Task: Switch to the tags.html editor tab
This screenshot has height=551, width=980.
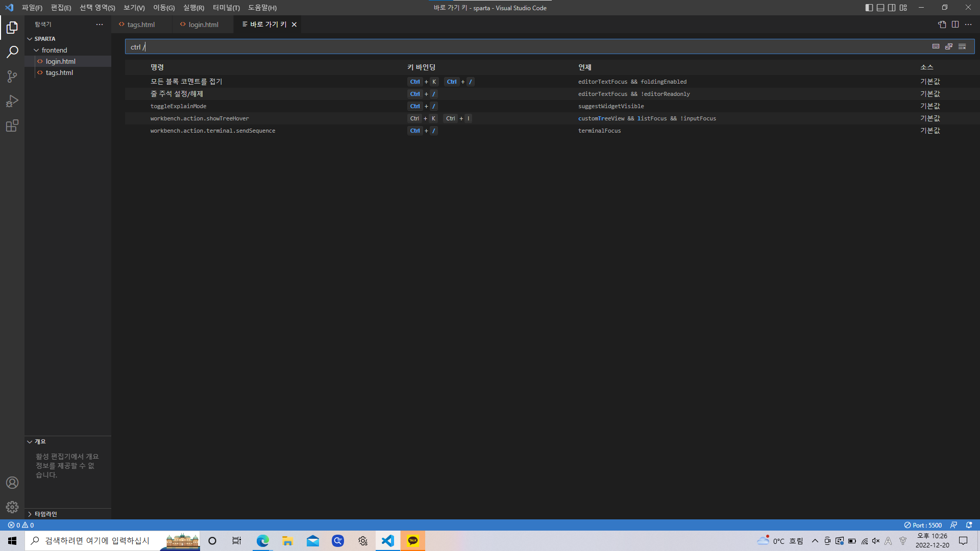Action: point(141,24)
